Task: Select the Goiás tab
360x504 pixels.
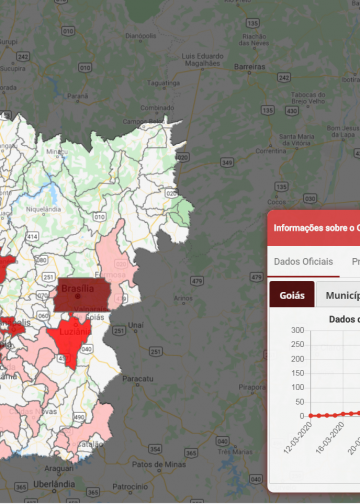Action: pos(292,294)
